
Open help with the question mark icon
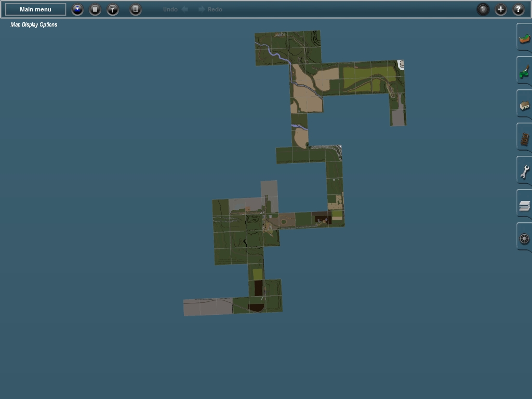coord(518,9)
